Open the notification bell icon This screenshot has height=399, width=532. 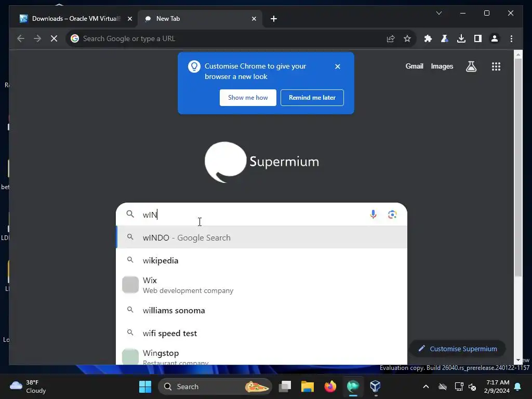click(518, 387)
